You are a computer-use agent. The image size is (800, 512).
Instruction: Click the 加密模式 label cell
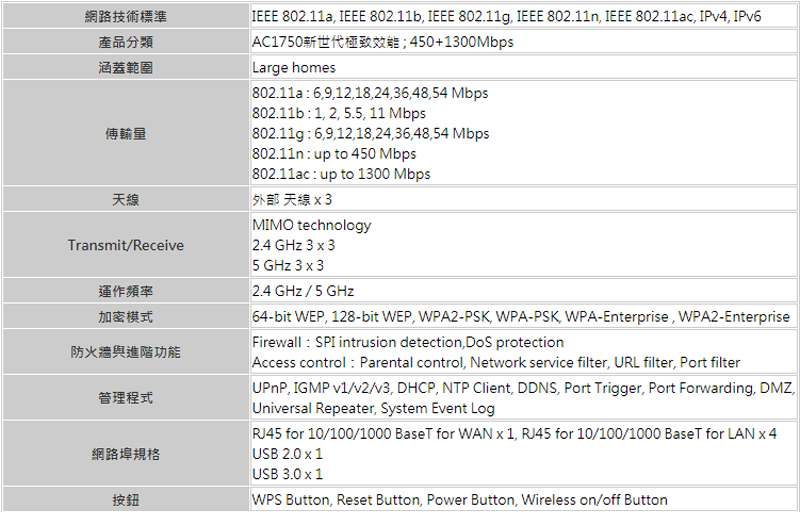[x=126, y=316]
